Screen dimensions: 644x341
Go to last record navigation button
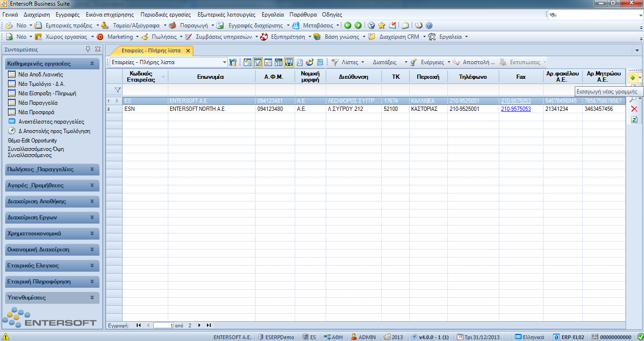(x=208, y=325)
